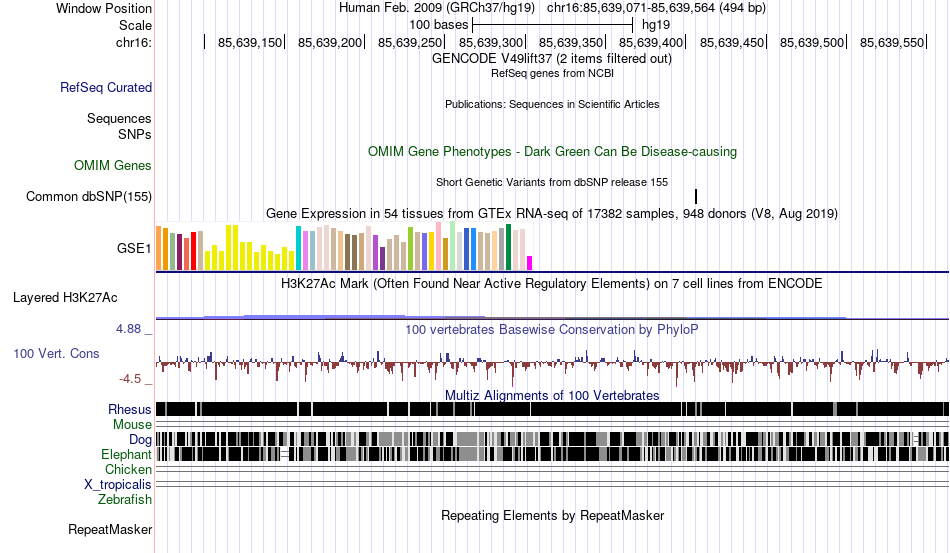Select the Layered H3K27Ac track label

click(x=65, y=297)
